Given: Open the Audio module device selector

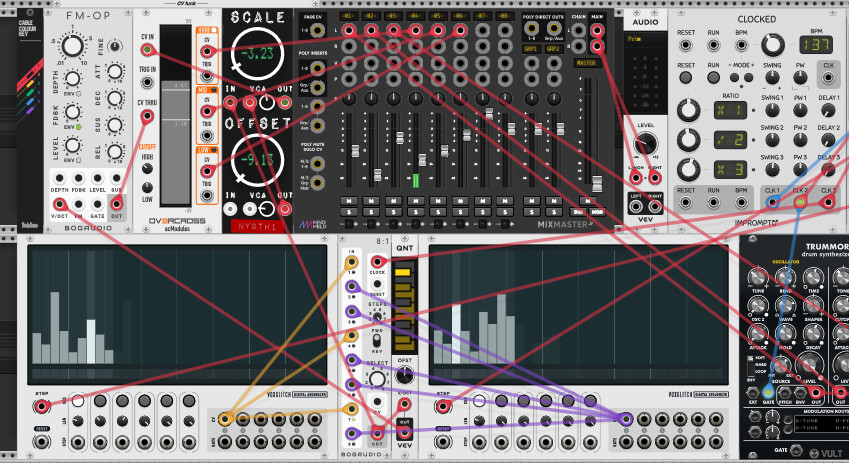Looking at the screenshot, I should [645, 39].
